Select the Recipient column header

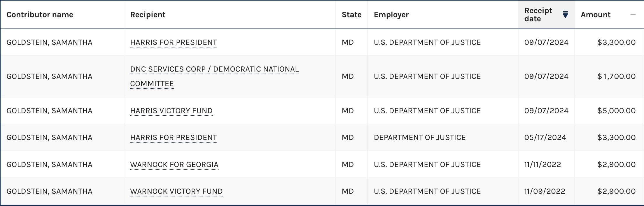point(148,15)
